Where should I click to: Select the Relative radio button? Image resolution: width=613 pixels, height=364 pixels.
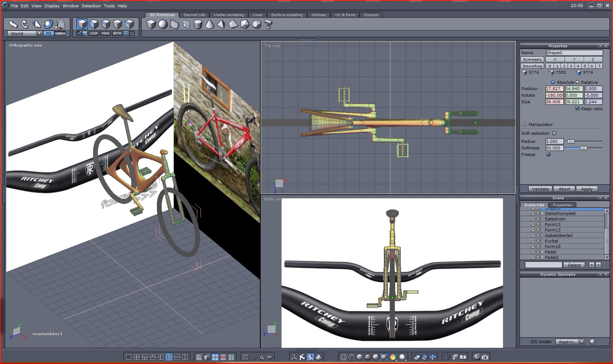(x=577, y=82)
